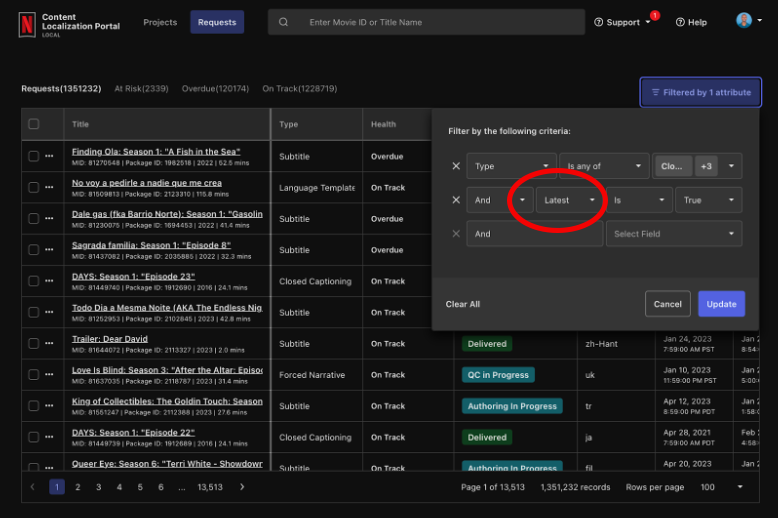Click the Movie ID or Title search field
This screenshot has width=778, height=518.
click(x=426, y=22)
